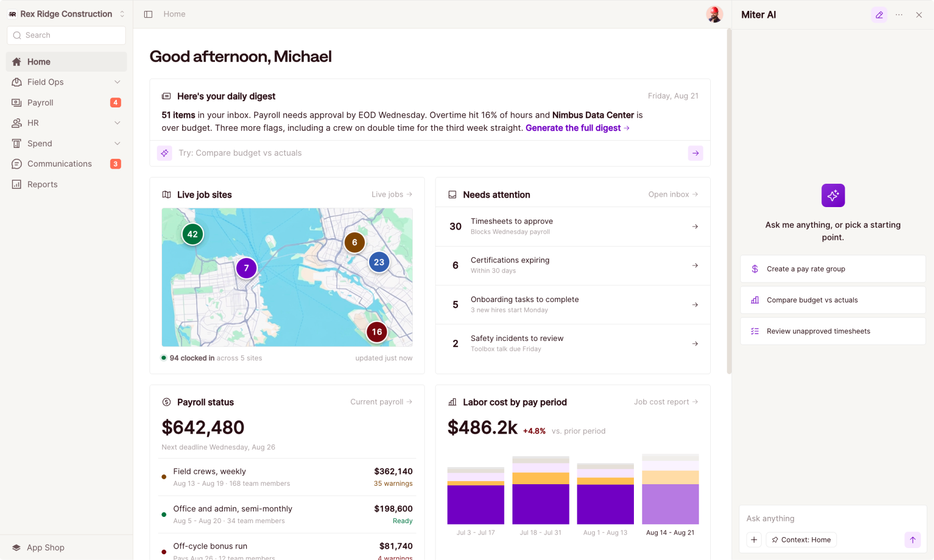
Task: Open the Job cost report link
Action: (x=666, y=402)
